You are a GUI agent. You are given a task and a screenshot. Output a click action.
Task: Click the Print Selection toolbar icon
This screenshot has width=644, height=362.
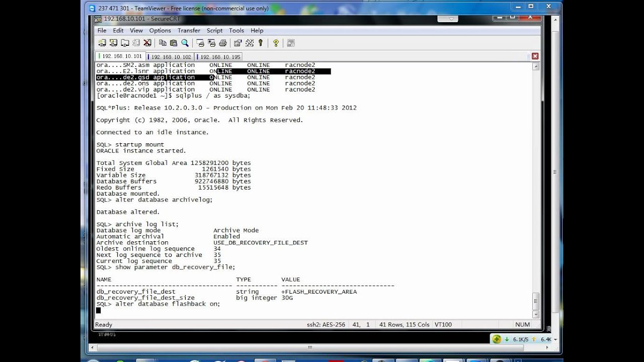coord(211,43)
